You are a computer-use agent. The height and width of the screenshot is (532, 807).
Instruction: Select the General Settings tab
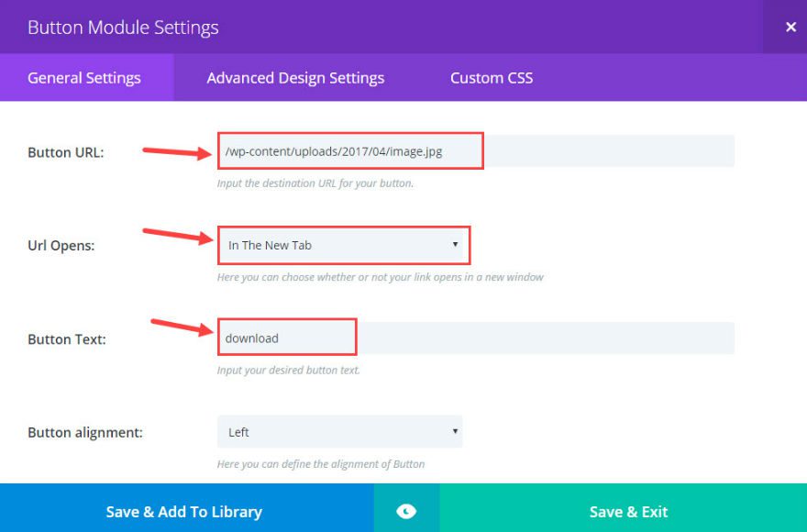pyautogui.click(x=84, y=78)
